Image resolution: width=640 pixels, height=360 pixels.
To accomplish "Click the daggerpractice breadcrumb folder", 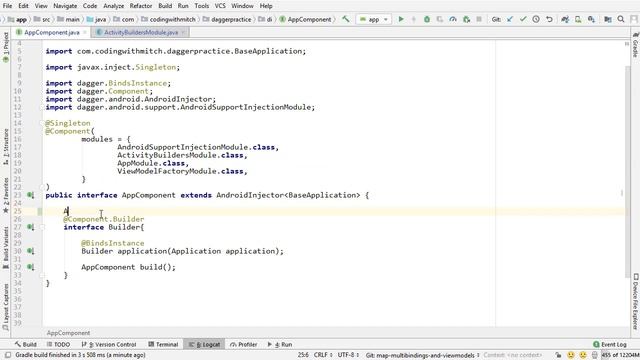I will tap(227, 19).
